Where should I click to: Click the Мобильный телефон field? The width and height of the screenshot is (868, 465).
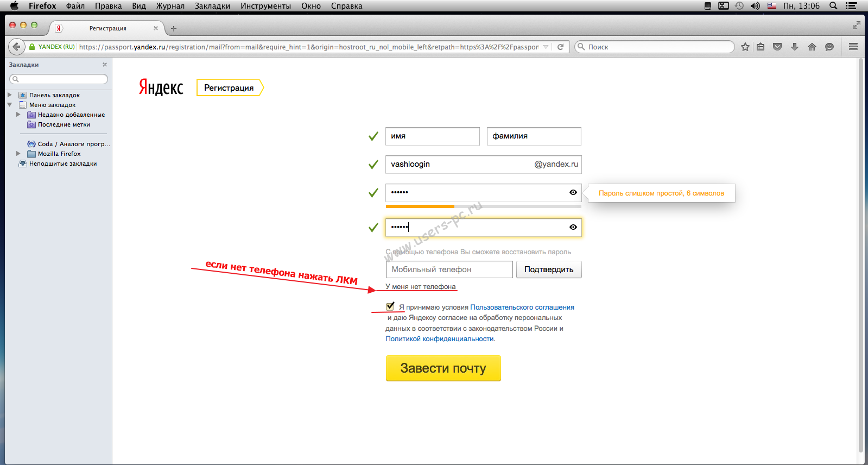coord(449,269)
